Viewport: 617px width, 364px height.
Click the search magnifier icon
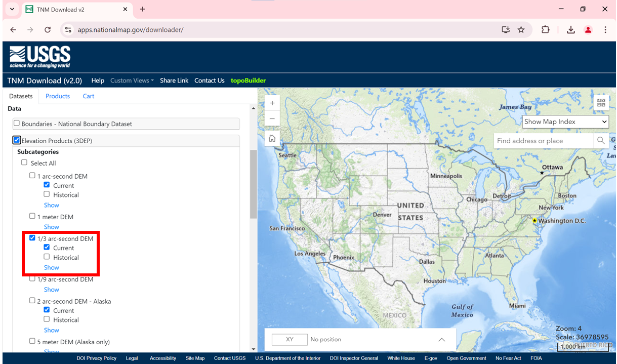pyautogui.click(x=600, y=141)
